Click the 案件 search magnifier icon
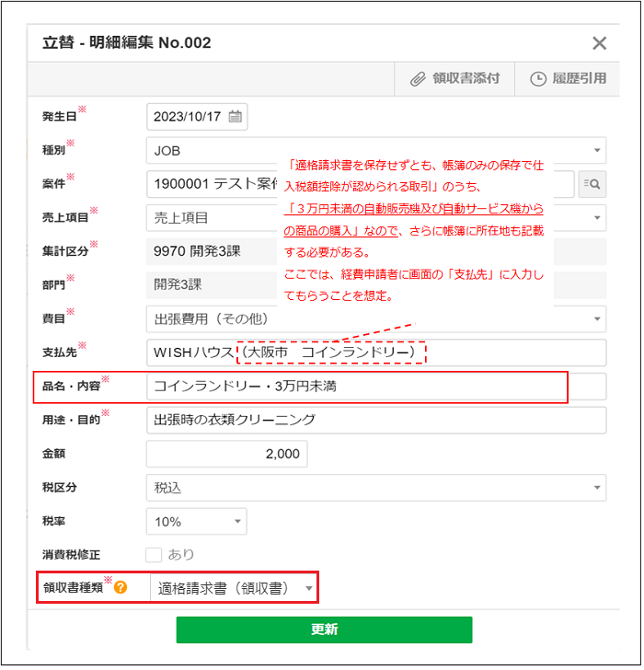 (x=592, y=185)
